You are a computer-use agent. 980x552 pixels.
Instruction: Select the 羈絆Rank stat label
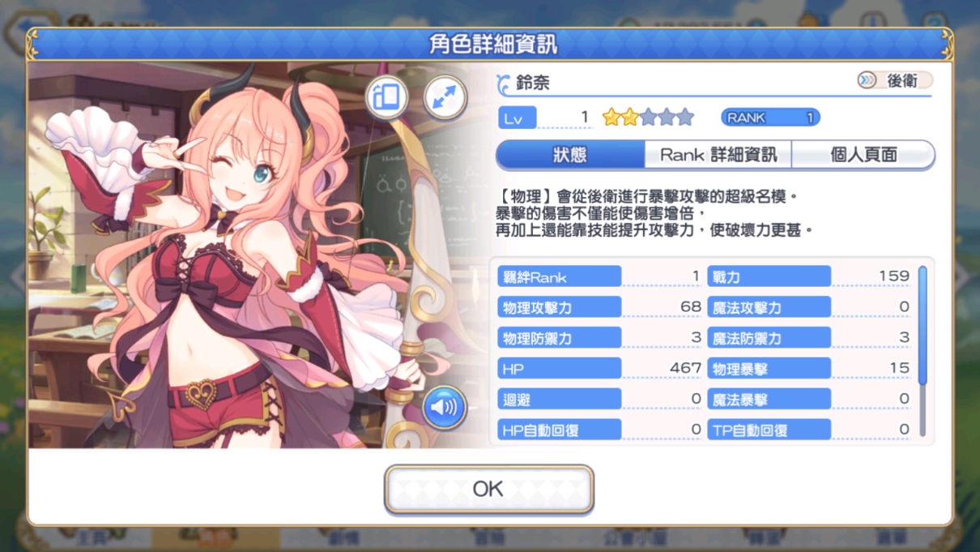(560, 276)
